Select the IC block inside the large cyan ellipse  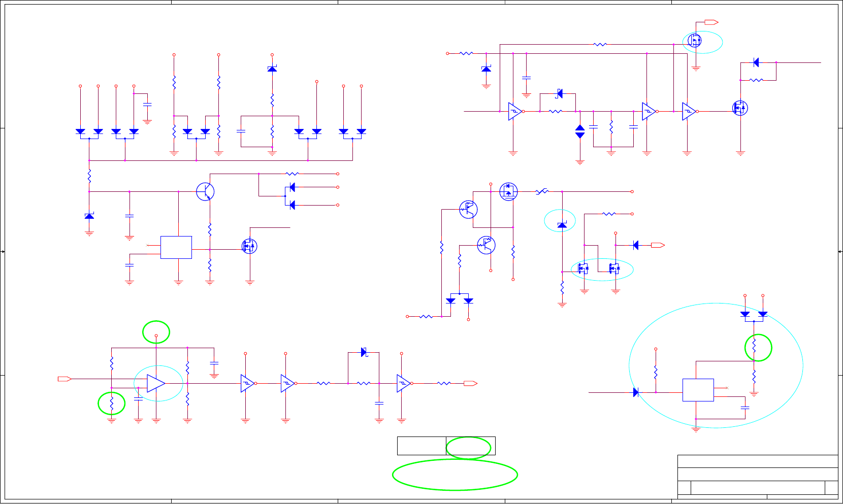click(x=698, y=390)
